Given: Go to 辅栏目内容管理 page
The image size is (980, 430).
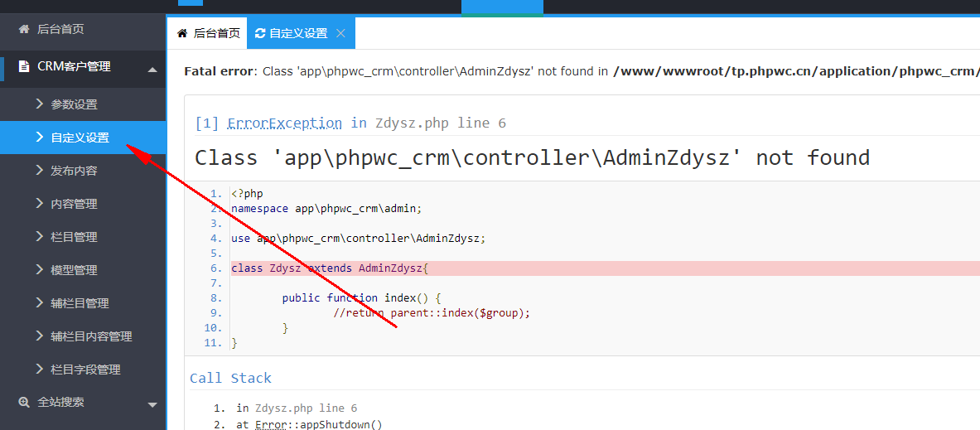Looking at the screenshot, I should pos(91,336).
